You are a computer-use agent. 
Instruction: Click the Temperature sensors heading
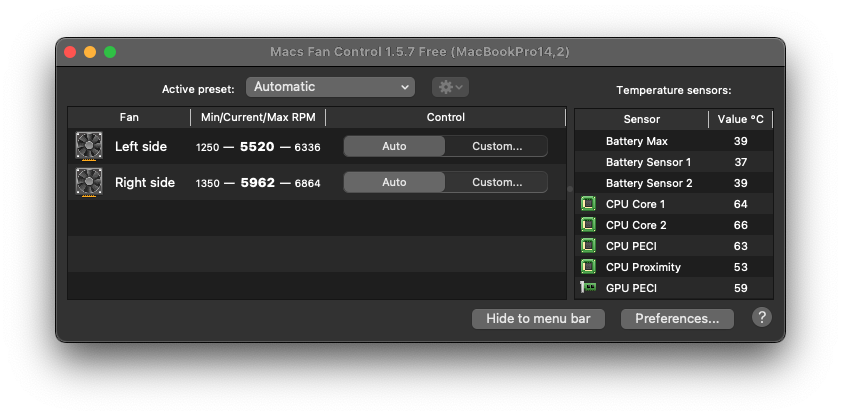pos(674,90)
